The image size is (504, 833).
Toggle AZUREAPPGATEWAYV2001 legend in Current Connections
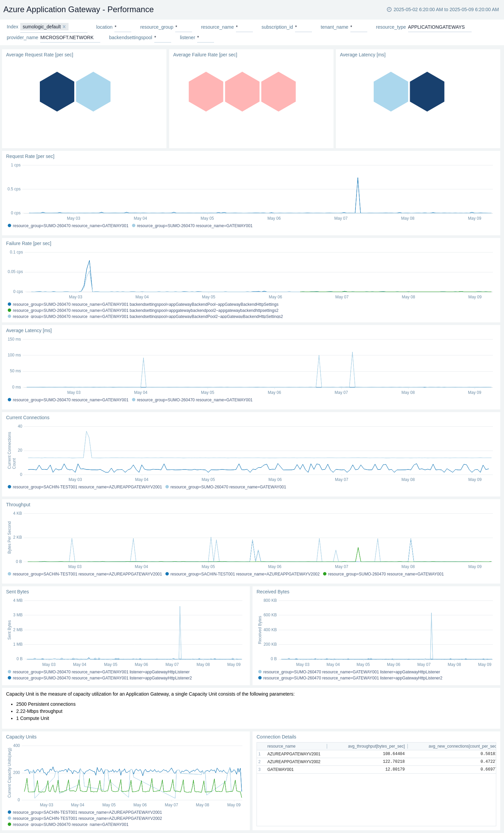tap(85, 487)
